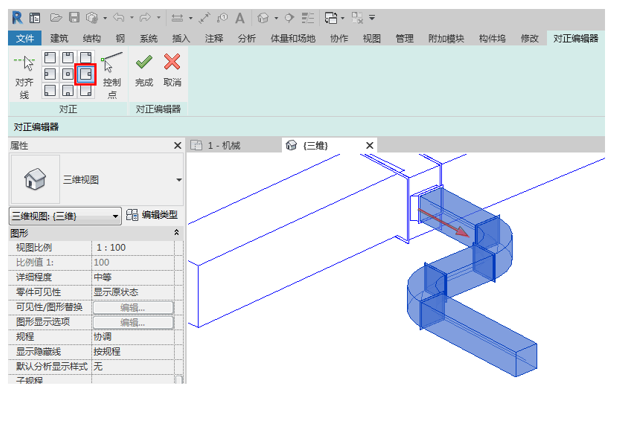The image size is (617, 421).
Task: Switch to the 结构 ribbon tab
Action: point(92,38)
